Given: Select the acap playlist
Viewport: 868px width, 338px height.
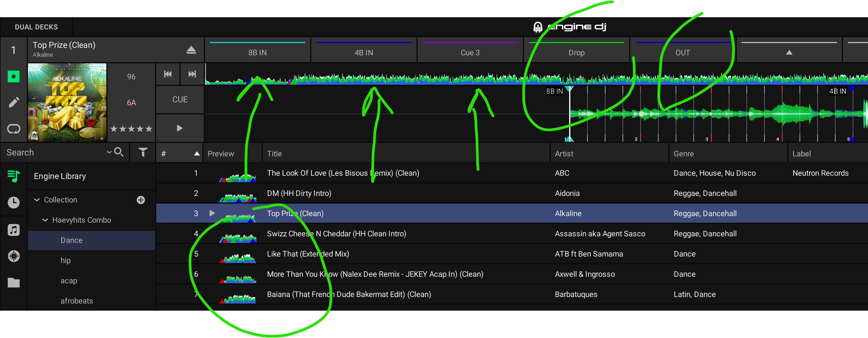Looking at the screenshot, I should tap(91, 281).
